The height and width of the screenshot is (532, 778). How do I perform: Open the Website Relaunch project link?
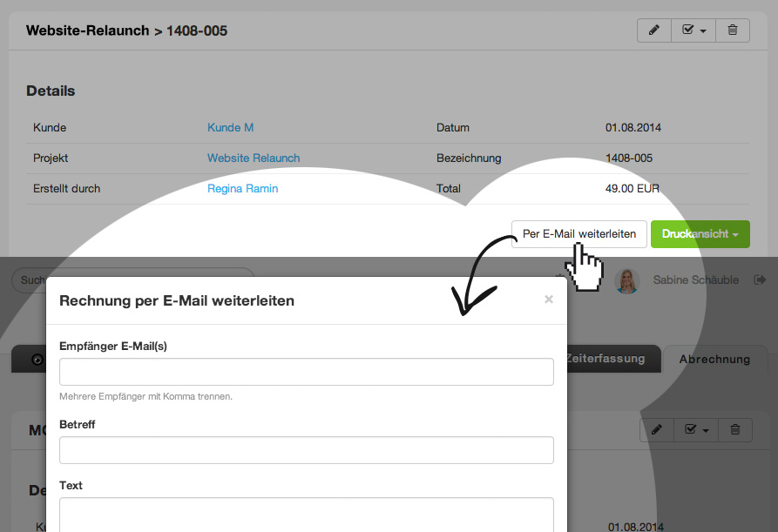(x=254, y=158)
